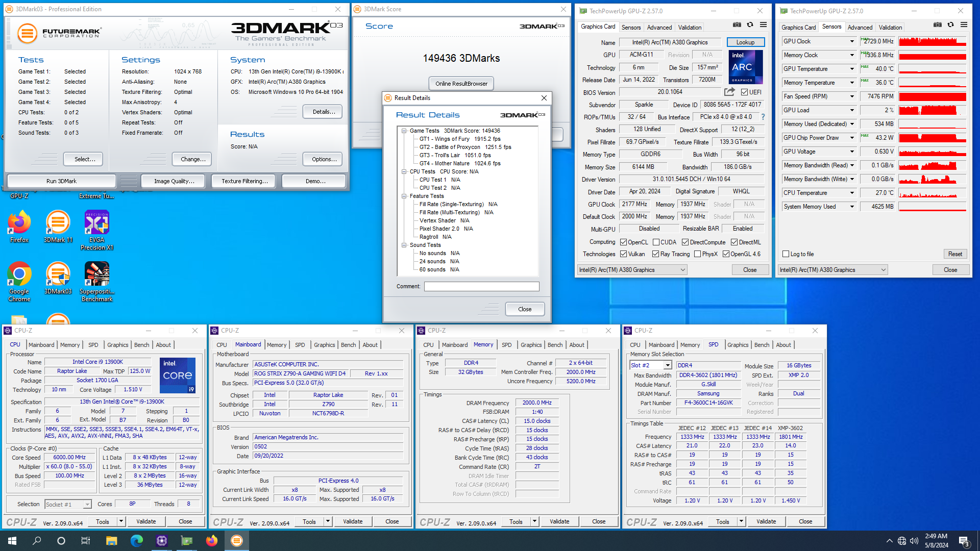Open the GPU selector dropdown in the GPU-Z Sensors window
Screen dimensions: 980x551
(833, 269)
